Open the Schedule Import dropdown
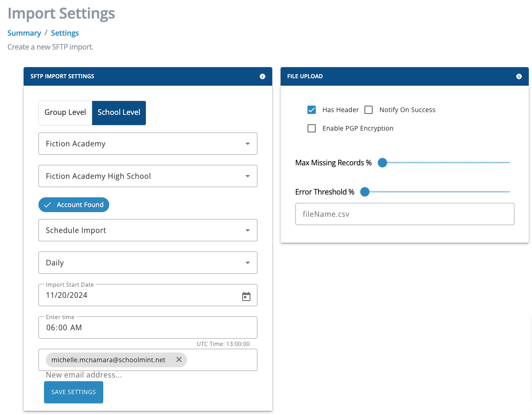The width and height of the screenshot is (532, 415). 148,230
